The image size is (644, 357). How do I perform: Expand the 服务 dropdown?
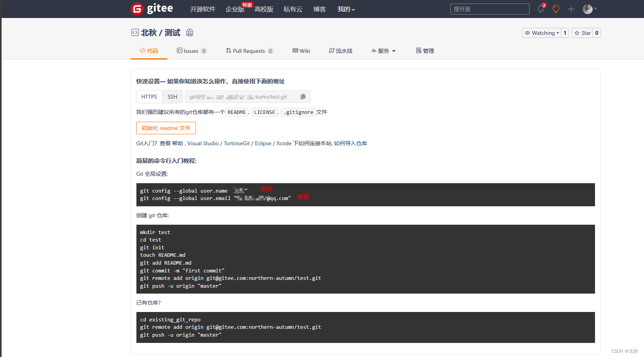coord(383,50)
